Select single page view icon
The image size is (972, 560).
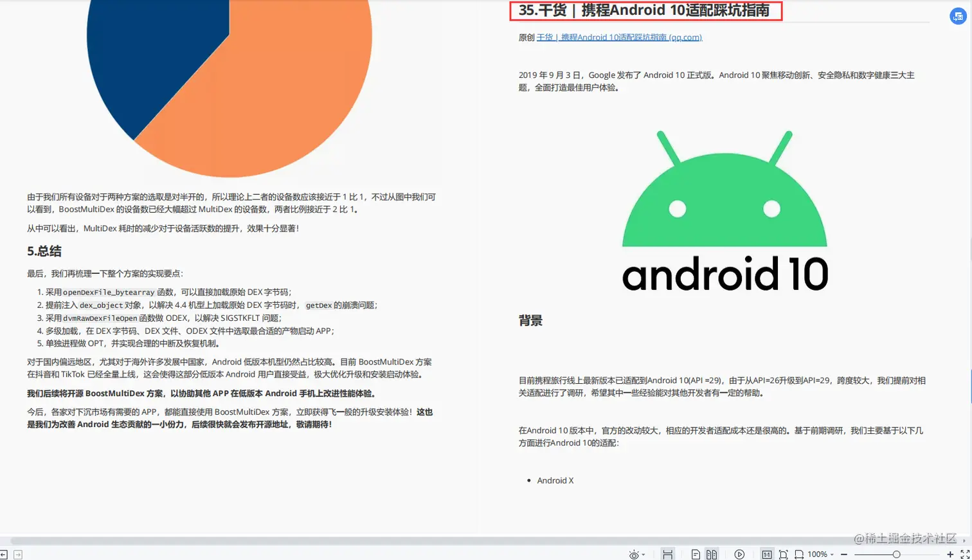(696, 554)
